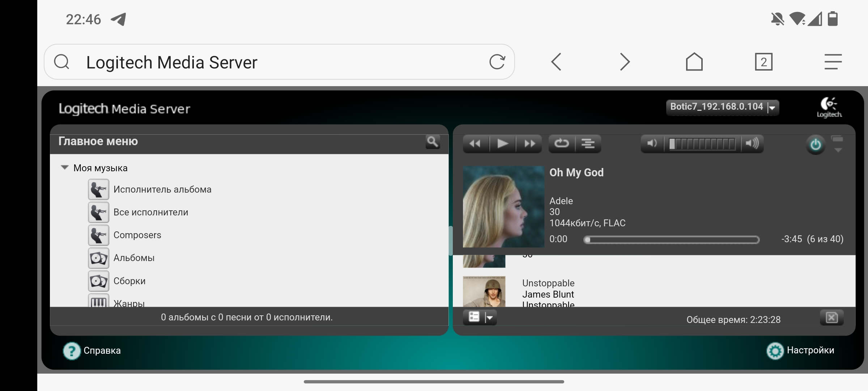Image resolution: width=868 pixels, height=391 pixels.
Task: Click the settings gear icon
Action: (775, 351)
